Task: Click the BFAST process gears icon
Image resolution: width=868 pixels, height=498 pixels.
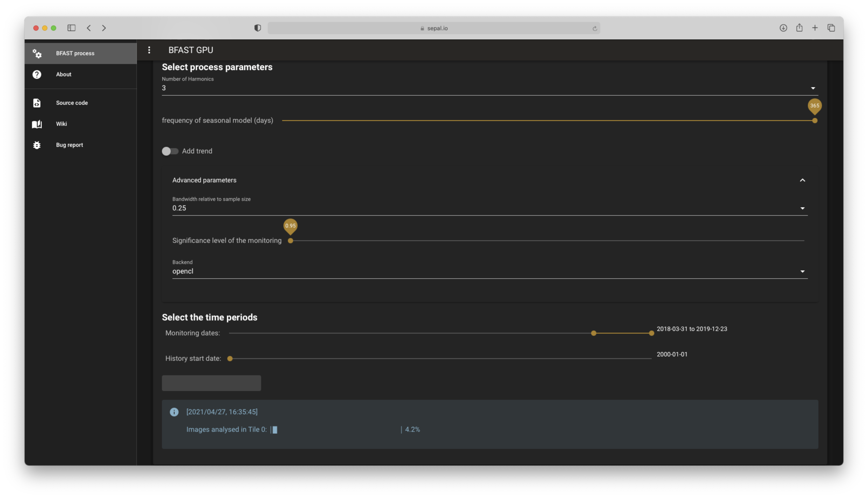Action: pyautogui.click(x=37, y=53)
